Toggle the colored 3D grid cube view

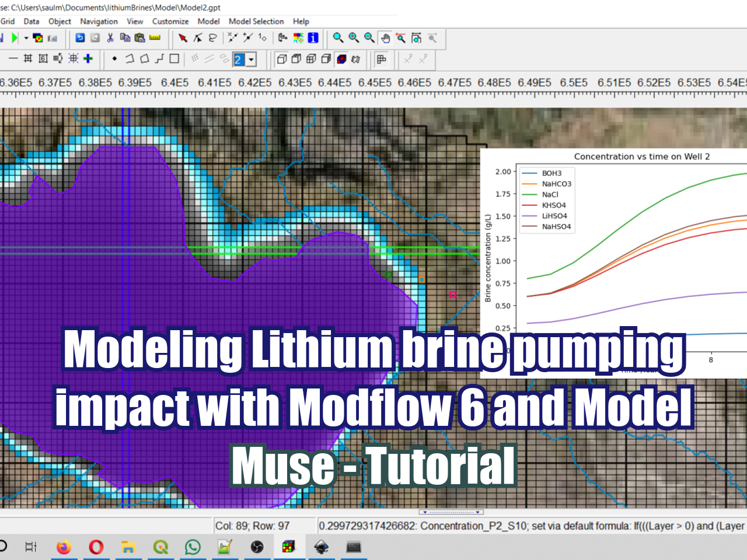pyautogui.click(x=341, y=58)
